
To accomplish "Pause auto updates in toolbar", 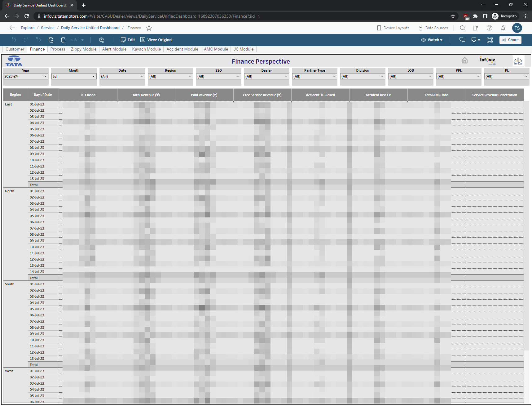I will (x=63, y=40).
